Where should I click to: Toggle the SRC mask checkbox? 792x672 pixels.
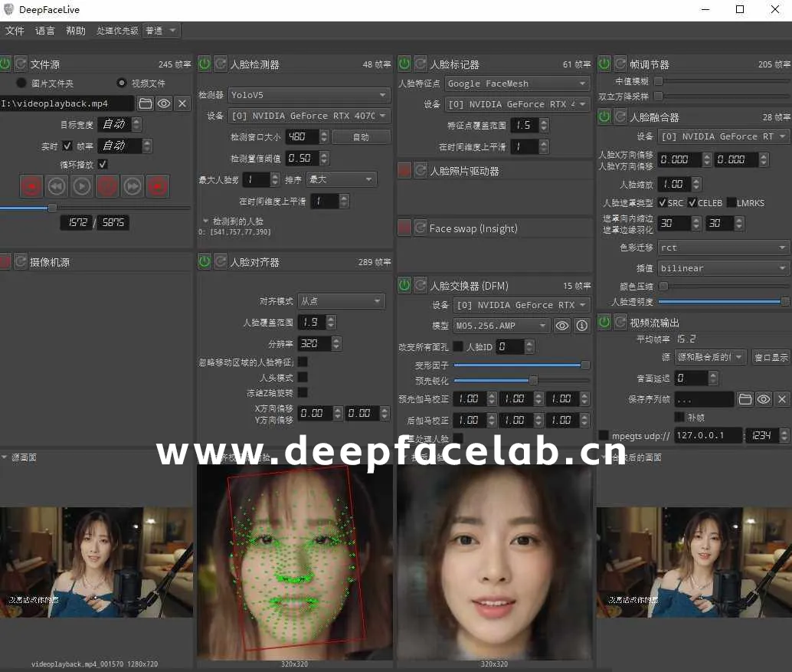point(663,202)
